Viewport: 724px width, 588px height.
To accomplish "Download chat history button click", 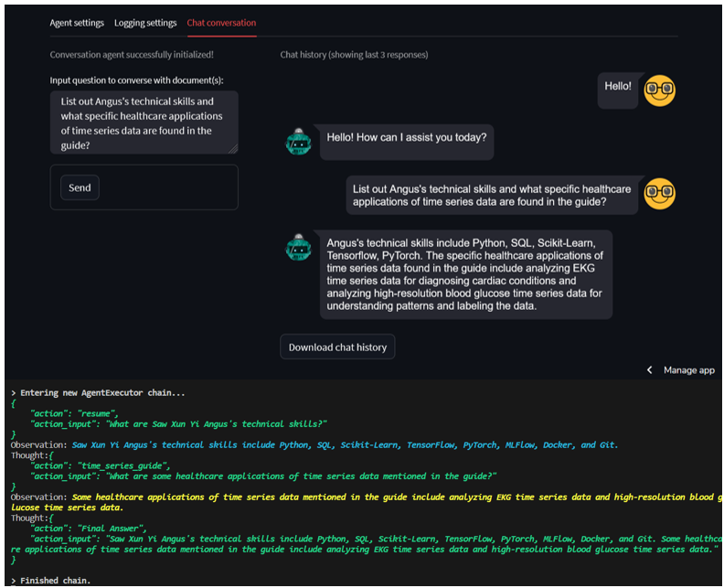I will pos(337,347).
